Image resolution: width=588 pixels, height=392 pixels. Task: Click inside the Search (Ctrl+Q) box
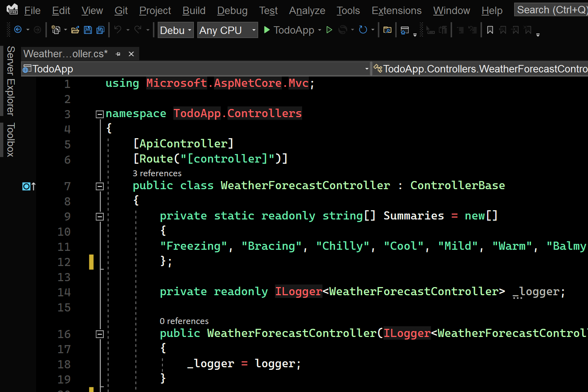(550, 10)
